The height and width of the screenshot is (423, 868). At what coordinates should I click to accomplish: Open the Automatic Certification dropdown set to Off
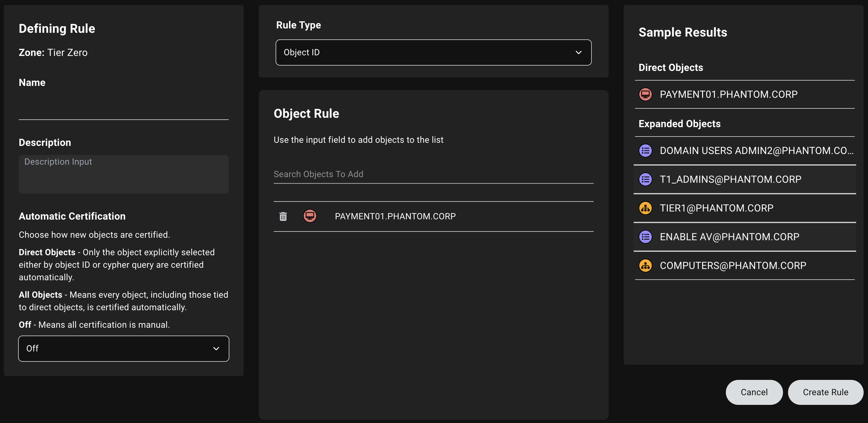click(123, 348)
